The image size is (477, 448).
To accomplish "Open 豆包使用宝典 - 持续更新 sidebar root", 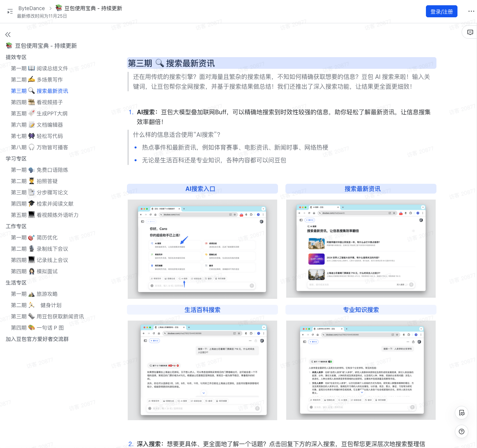I will [41, 46].
